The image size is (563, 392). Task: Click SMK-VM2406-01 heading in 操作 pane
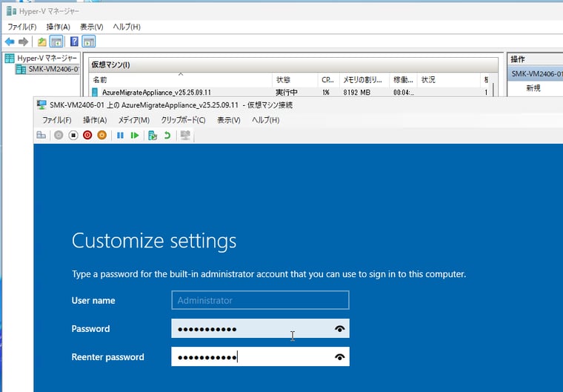point(536,73)
